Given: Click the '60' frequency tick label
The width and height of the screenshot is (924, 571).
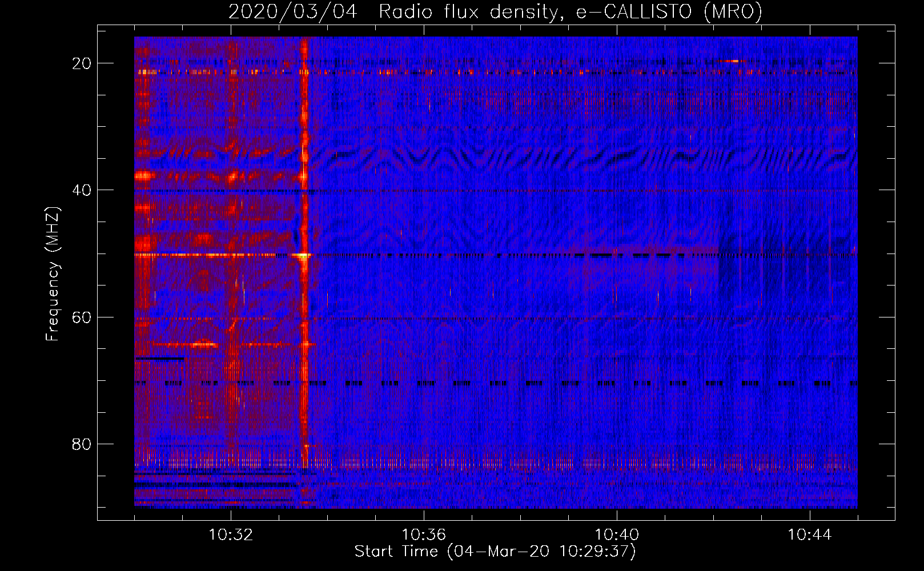Looking at the screenshot, I should tap(82, 317).
